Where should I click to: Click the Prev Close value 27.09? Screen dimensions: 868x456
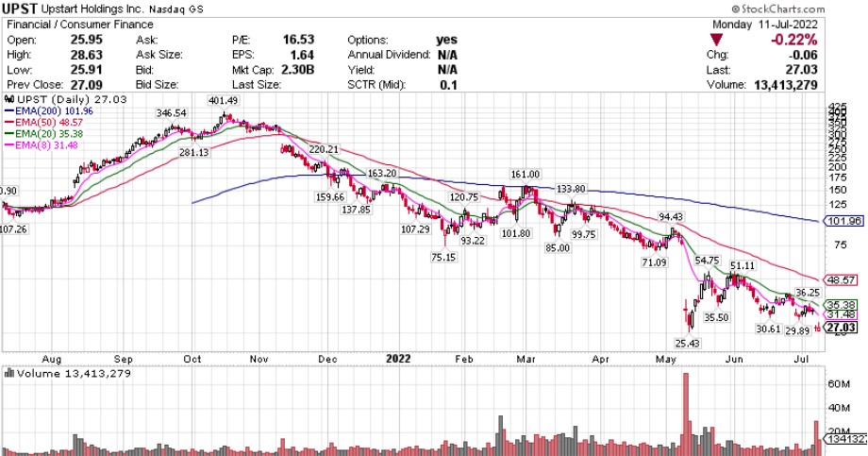pos(87,85)
